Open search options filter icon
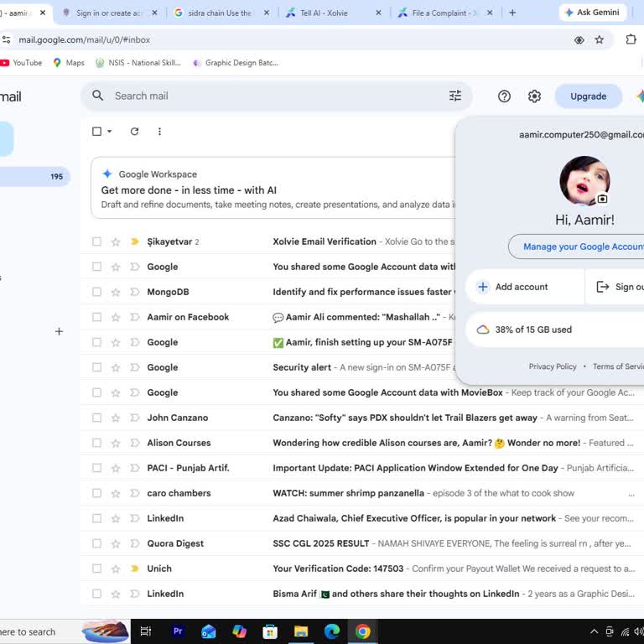The height and width of the screenshot is (644, 644). pyautogui.click(x=455, y=96)
